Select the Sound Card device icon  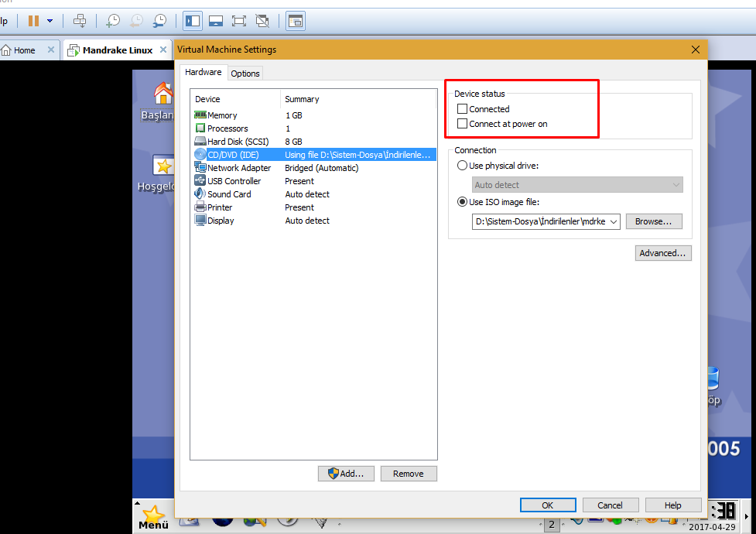[x=200, y=193]
